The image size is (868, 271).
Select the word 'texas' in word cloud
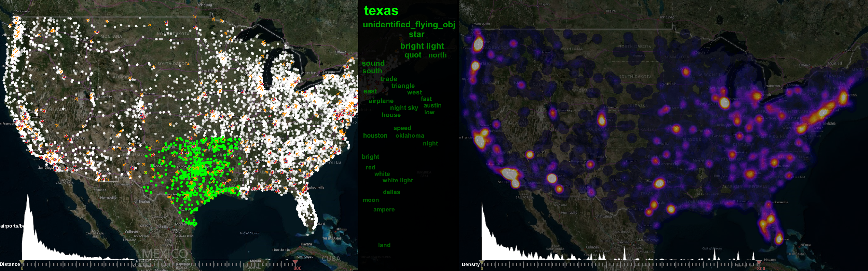pos(381,11)
